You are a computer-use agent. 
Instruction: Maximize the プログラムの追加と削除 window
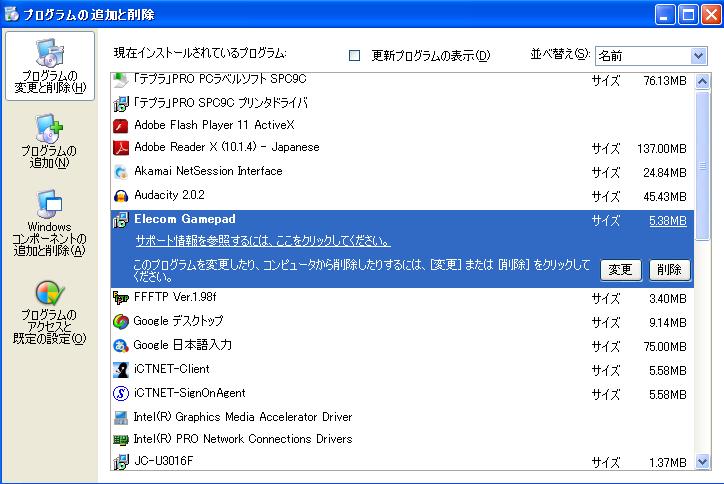tap(688, 15)
